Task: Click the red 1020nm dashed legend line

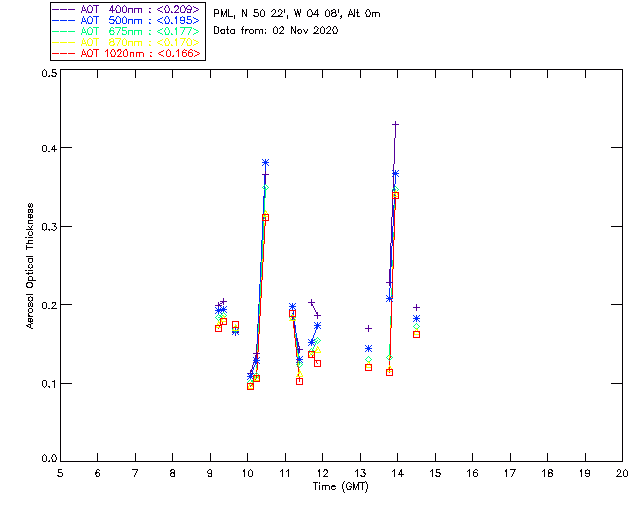Action: 64,53
